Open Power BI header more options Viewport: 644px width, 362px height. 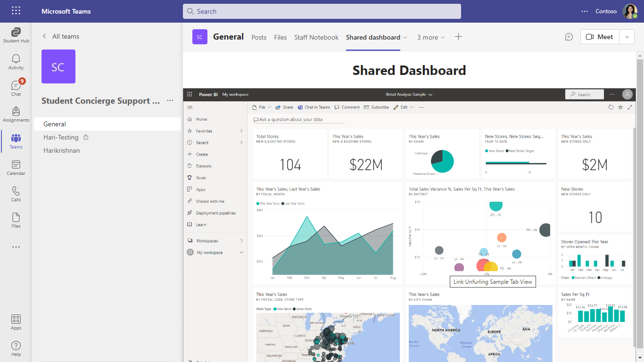[x=612, y=94]
